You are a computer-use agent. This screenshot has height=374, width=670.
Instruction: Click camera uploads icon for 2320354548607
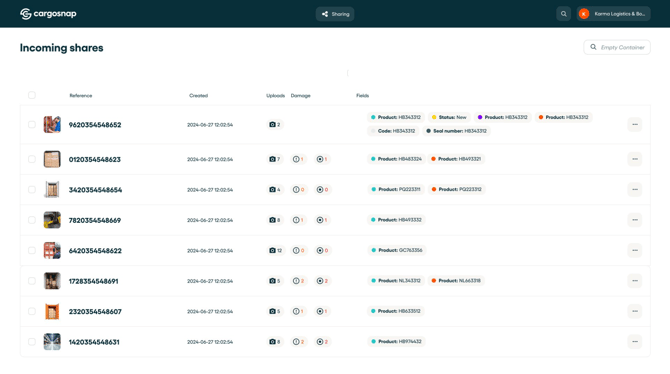coord(272,311)
